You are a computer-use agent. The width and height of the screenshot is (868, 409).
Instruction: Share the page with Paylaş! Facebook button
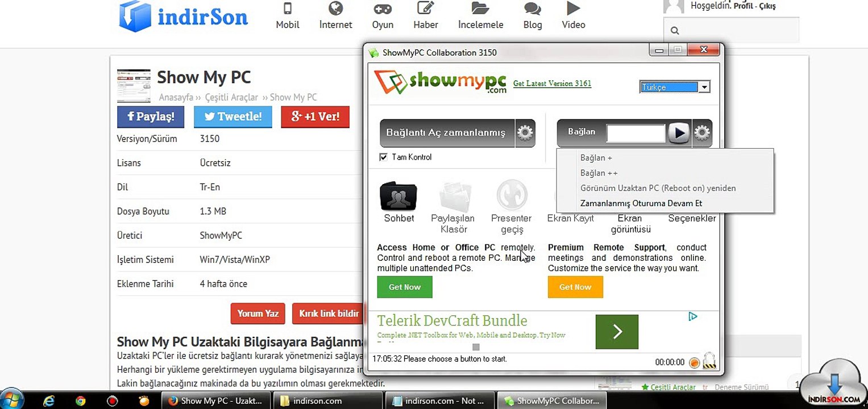coord(151,116)
